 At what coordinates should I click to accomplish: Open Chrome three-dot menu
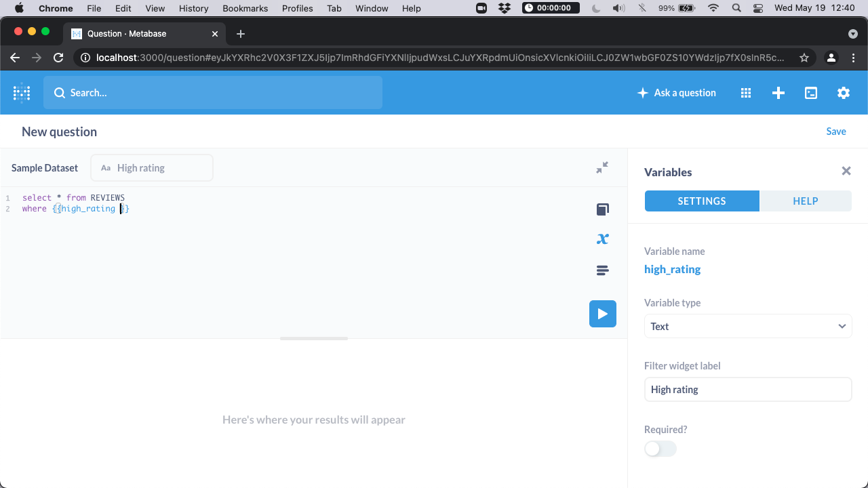pyautogui.click(x=854, y=58)
